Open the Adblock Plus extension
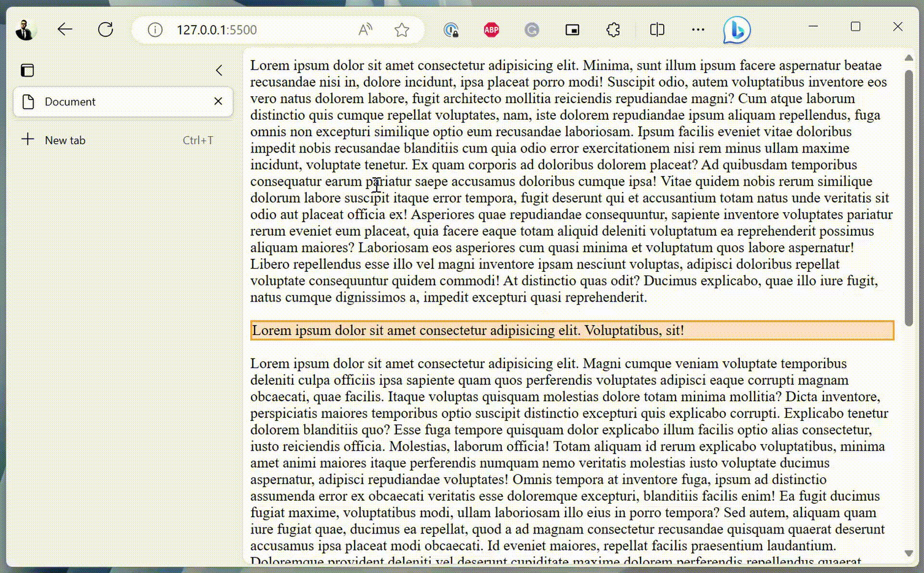The height and width of the screenshot is (573, 924). (491, 30)
